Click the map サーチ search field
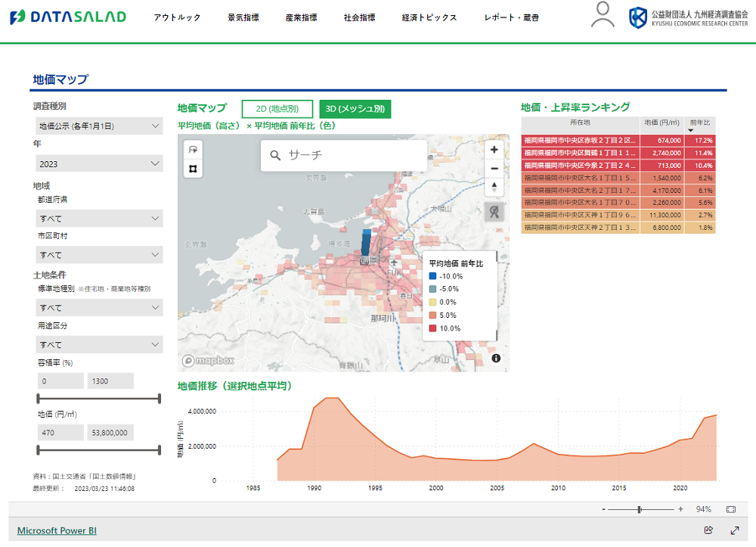Screen dimensions: 756x547 point(344,155)
